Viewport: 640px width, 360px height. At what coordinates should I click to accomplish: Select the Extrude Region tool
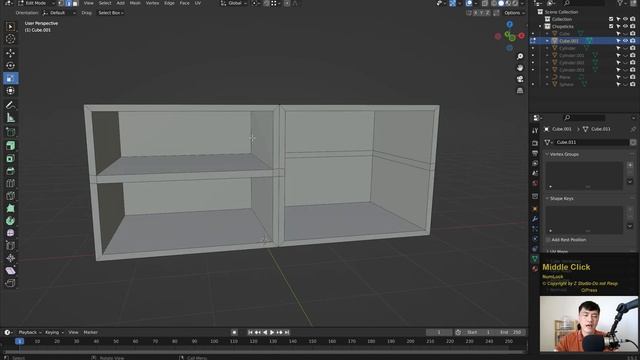coord(11,145)
